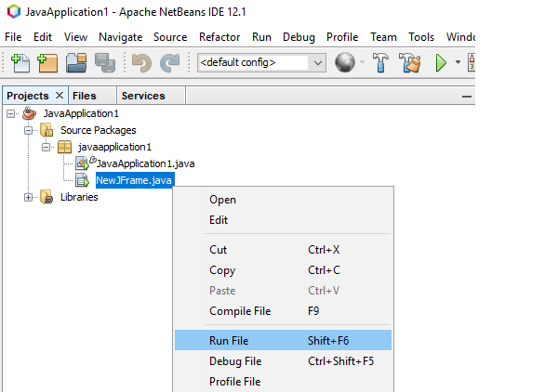This screenshot has height=392, width=558.
Task: Collapse the javaapplication1 package node
Action: tap(46, 147)
